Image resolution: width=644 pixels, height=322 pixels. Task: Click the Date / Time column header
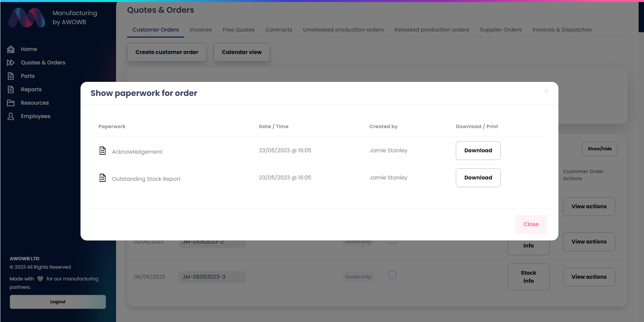point(274,126)
